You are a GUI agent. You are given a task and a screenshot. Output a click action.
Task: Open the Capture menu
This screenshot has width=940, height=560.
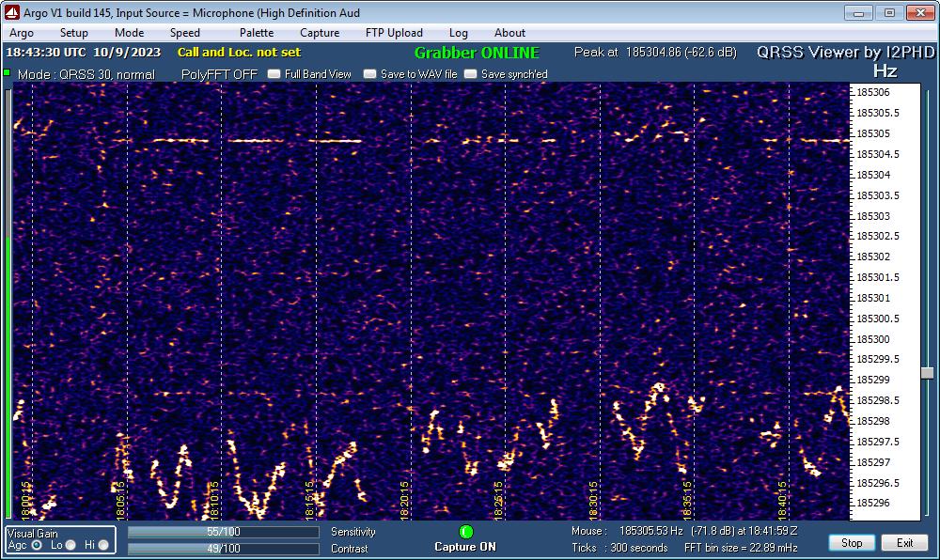320,33
